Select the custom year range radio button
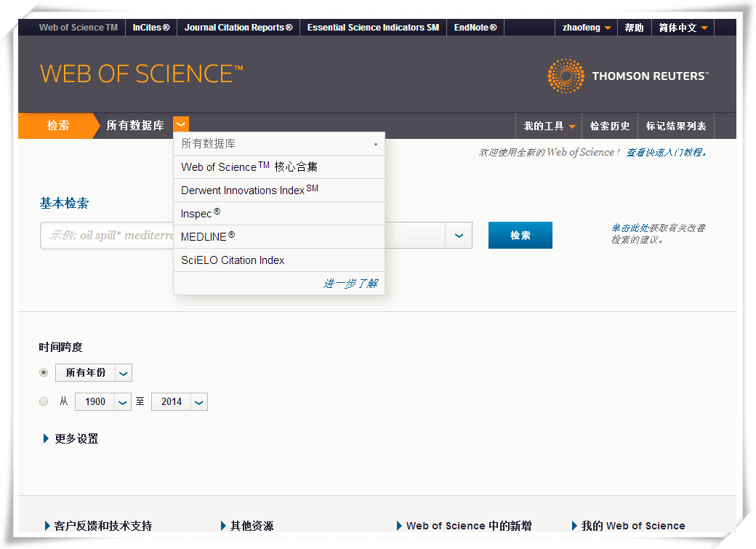Image resolution: width=756 pixels, height=549 pixels. 44,401
